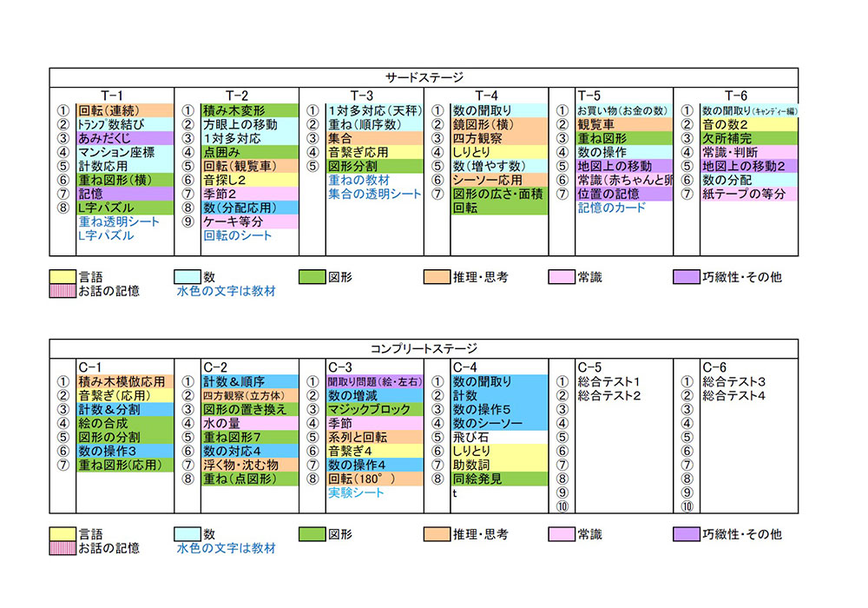Select the 系列と回転 cell
This screenshot has width=868, height=608.
375,437
